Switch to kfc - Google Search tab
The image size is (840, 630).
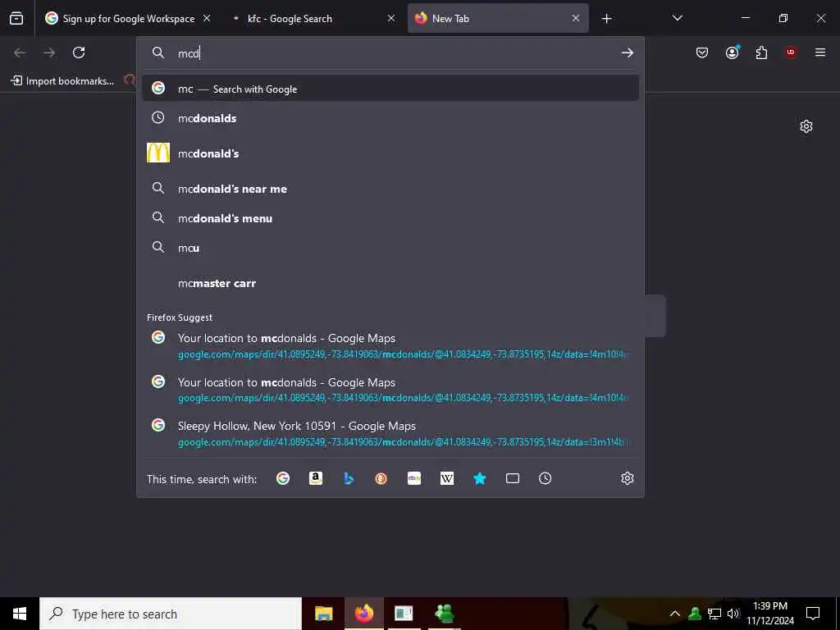313,19
